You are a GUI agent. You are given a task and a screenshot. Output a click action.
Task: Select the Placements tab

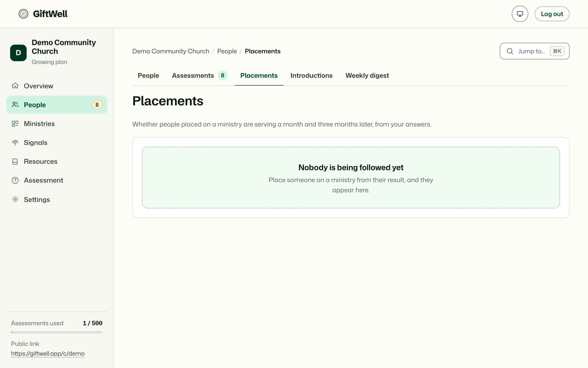259,76
